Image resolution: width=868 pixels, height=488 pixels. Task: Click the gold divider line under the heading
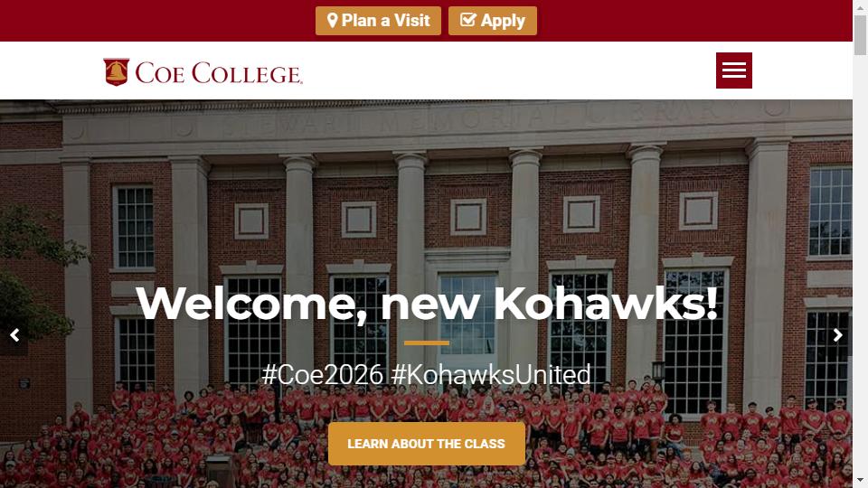[x=427, y=343]
